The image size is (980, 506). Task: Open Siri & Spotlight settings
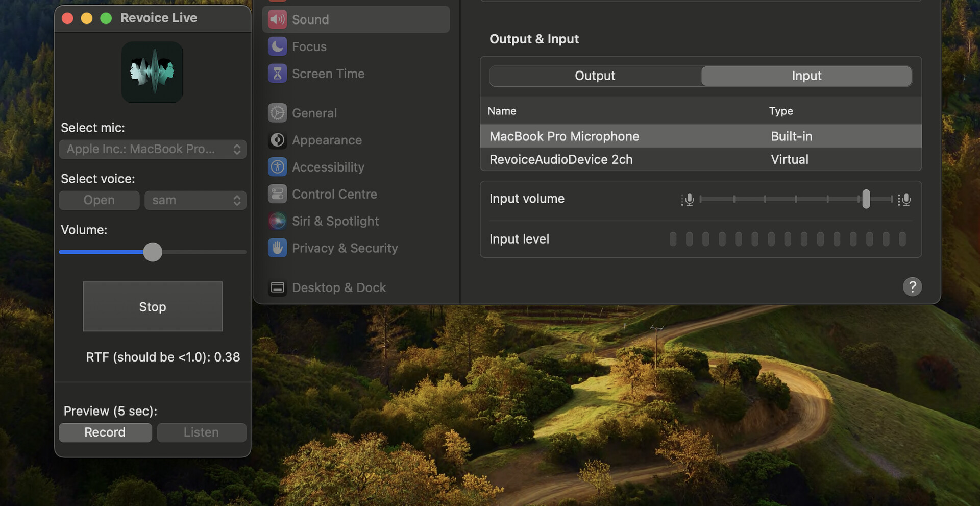(356, 221)
